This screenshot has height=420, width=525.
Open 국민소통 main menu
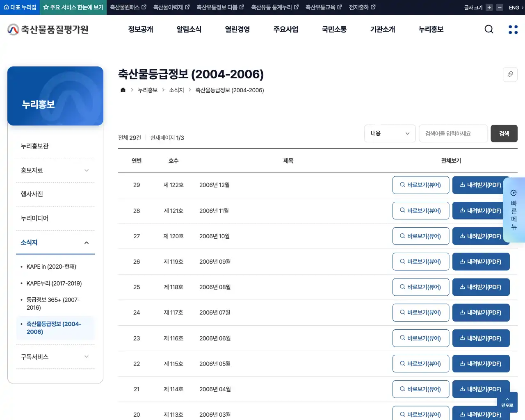pos(334,30)
